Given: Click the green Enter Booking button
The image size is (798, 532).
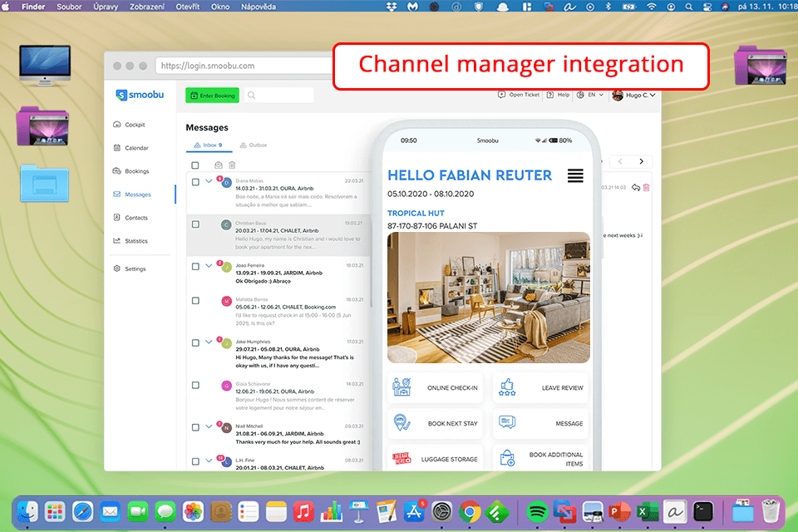Looking at the screenshot, I should tap(212, 96).
